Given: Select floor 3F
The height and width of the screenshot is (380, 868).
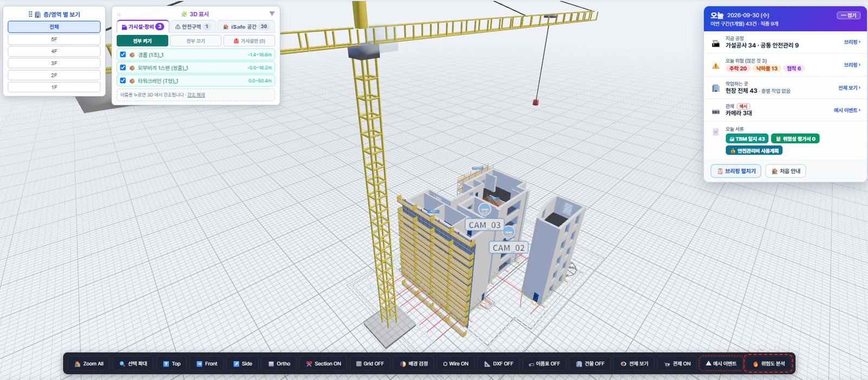Looking at the screenshot, I should [54, 64].
